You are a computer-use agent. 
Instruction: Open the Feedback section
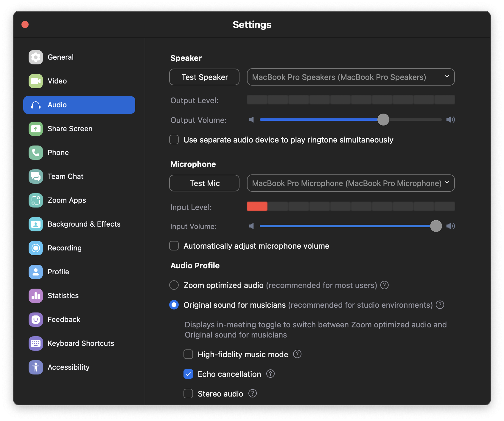pos(79,320)
